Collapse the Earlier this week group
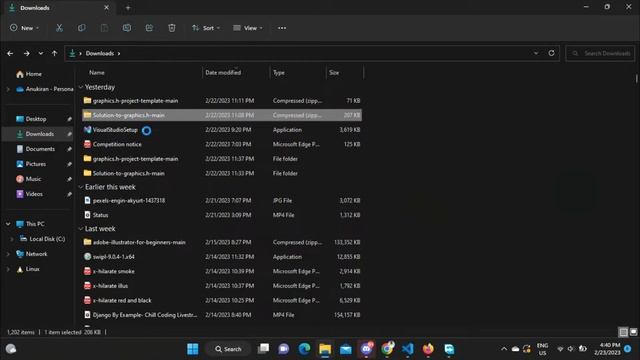 click(x=81, y=187)
